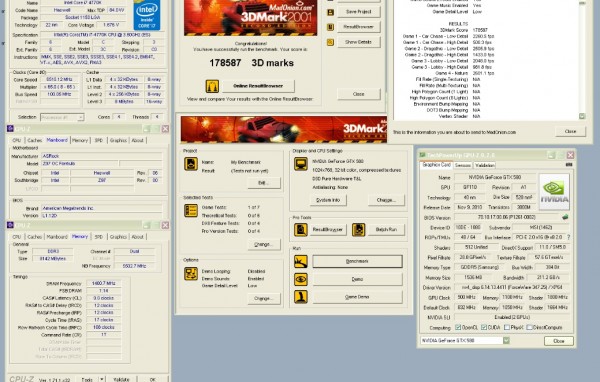Click the Game Demo joystick icon

tap(301, 297)
